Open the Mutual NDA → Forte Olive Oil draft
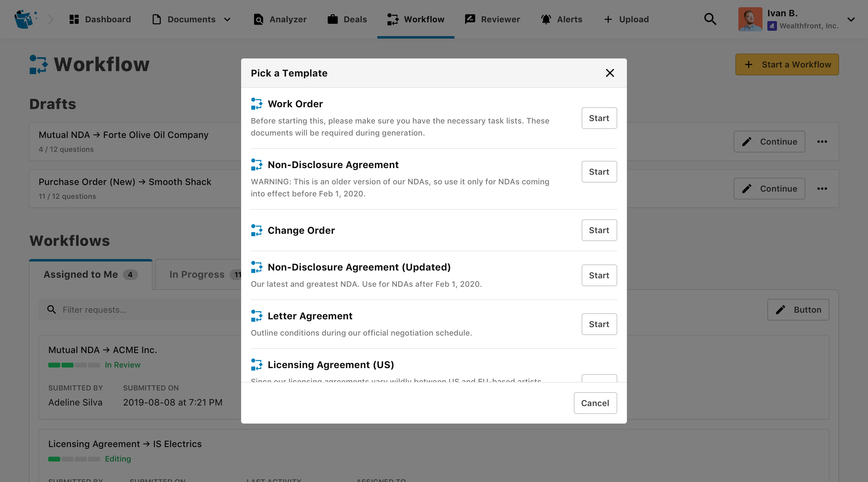Screen dimensions: 868x482 point(123,135)
